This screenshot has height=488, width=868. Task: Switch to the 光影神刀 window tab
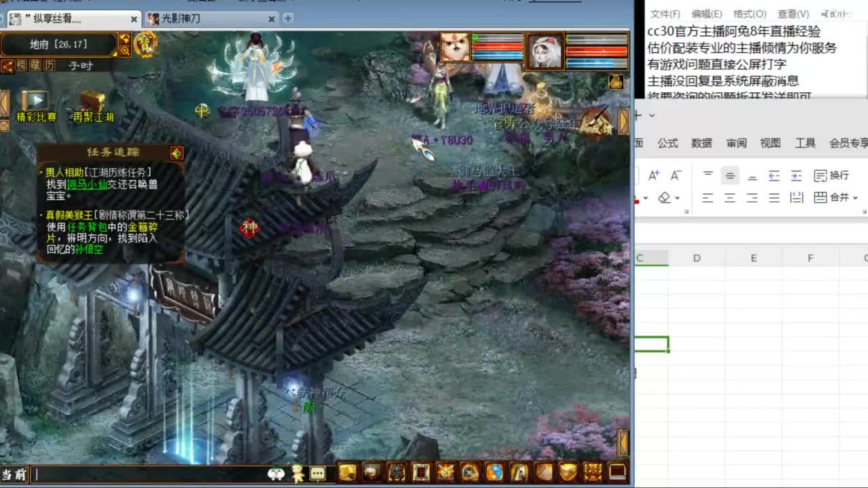tap(212, 18)
